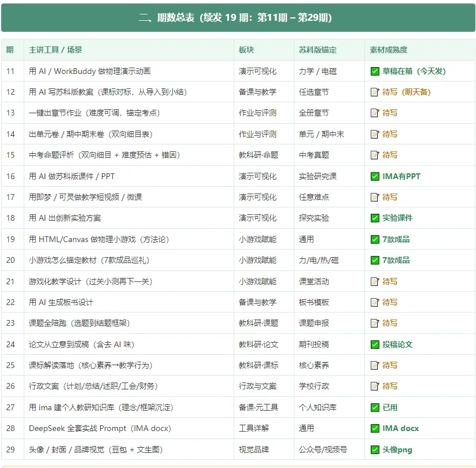This screenshot has width=476, height=468.
Task: Click the 单元 / 期中末 cell
Action: 329,134
